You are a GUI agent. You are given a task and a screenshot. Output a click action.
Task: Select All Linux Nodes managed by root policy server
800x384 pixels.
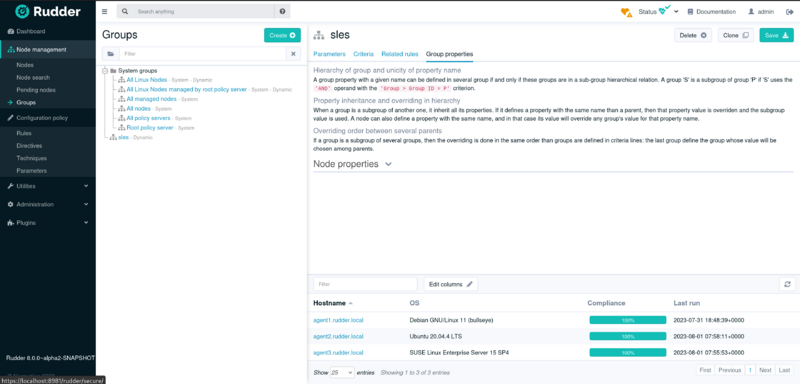(x=187, y=89)
